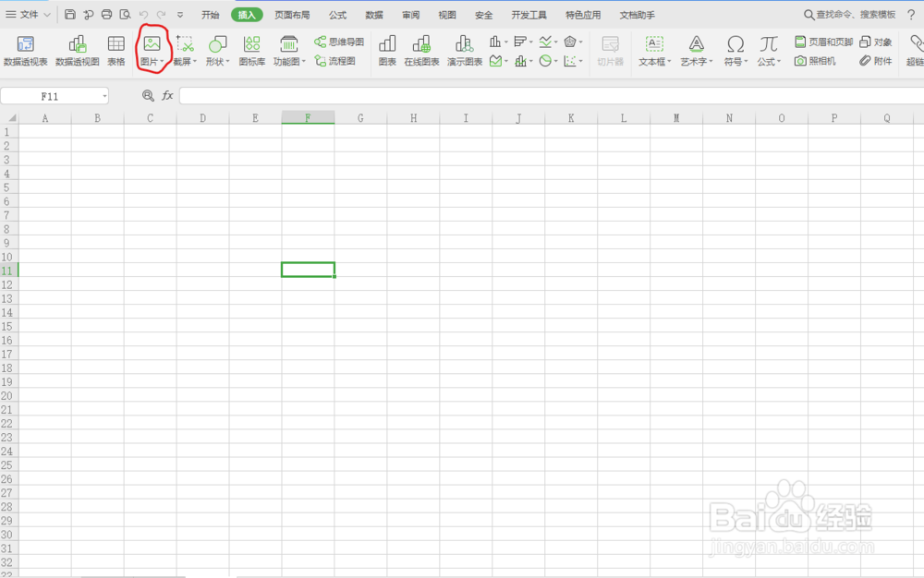Open the 文件 file menu
The image size is (924, 578).
(28, 14)
